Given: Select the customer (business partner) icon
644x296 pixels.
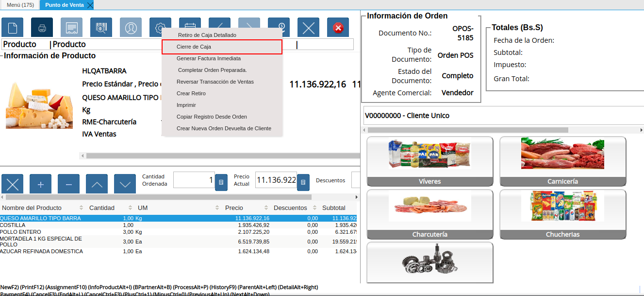Looking at the screenshot, I should click(130, 27).
